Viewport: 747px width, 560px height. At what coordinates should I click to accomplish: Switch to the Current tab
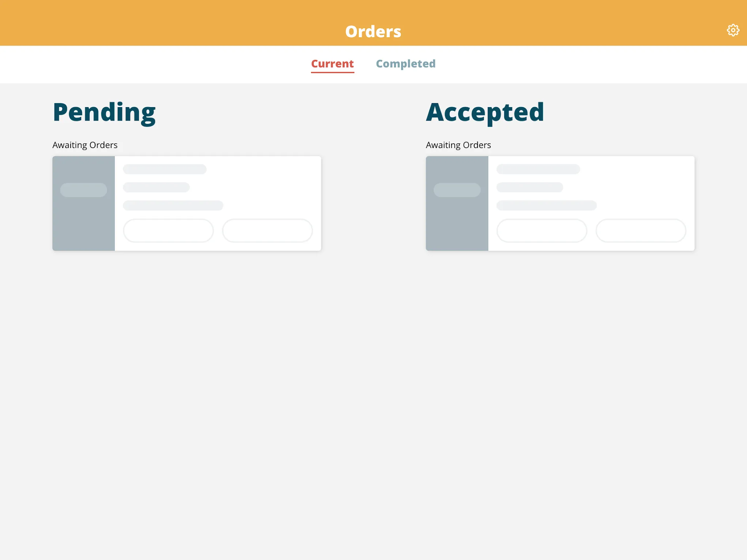point(332,64)
